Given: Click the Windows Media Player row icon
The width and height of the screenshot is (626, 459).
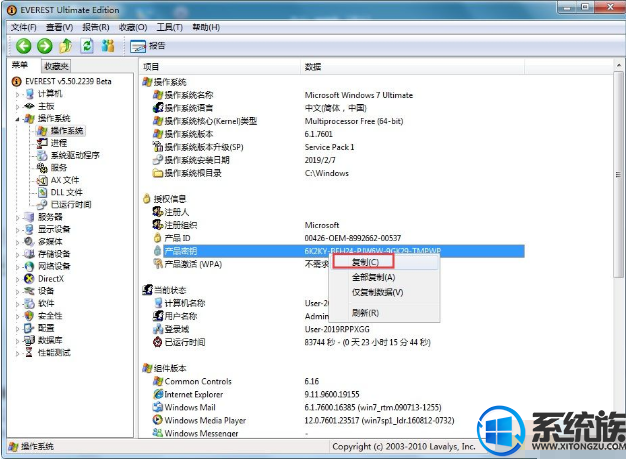Looking at the screenshot, I should coord(158,420).
